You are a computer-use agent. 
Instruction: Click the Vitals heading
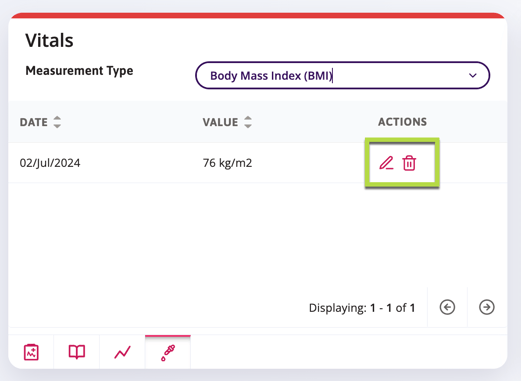coord(49,41)
